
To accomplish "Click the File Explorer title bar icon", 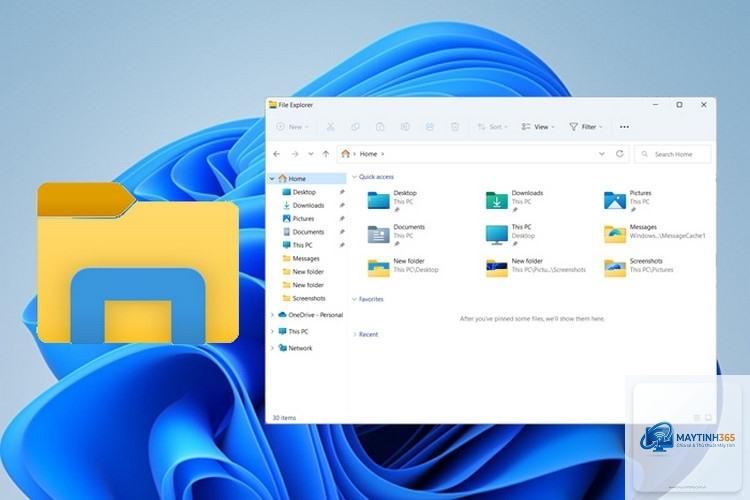I will point(273,105).
